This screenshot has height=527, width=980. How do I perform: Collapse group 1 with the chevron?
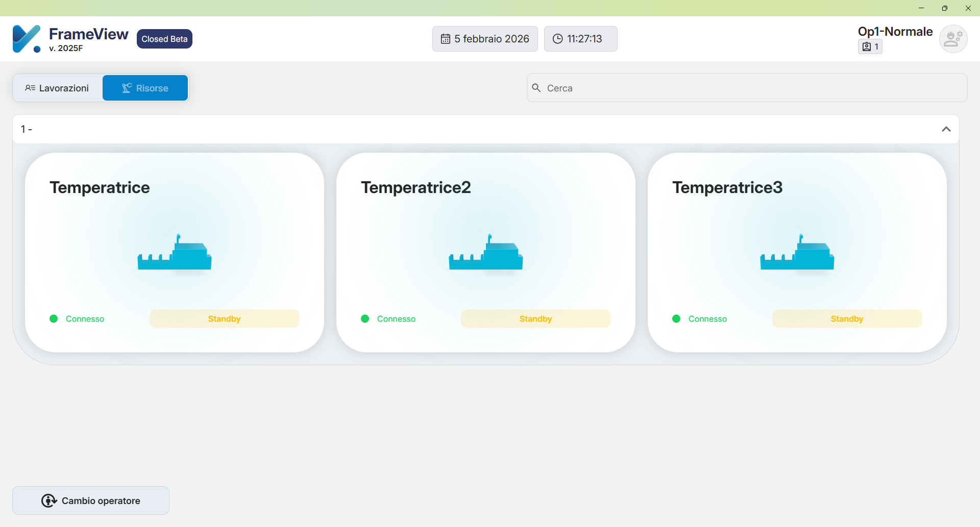(x=946, y=129)
